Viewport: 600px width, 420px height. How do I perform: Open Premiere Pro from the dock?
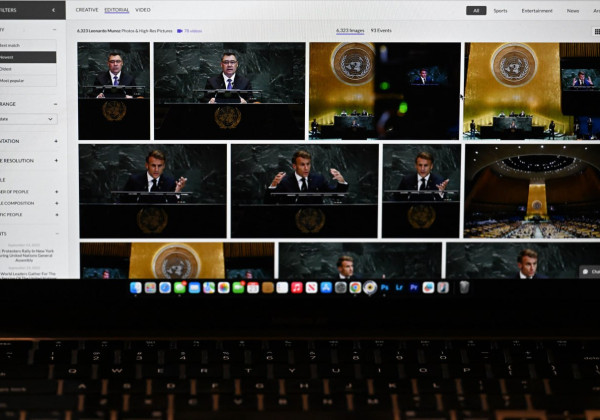414,288
